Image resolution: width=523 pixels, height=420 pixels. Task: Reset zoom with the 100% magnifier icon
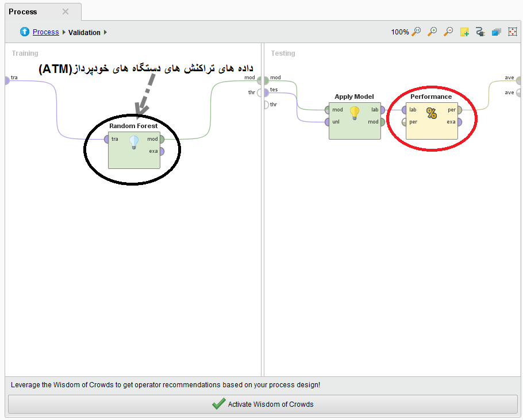416,32
